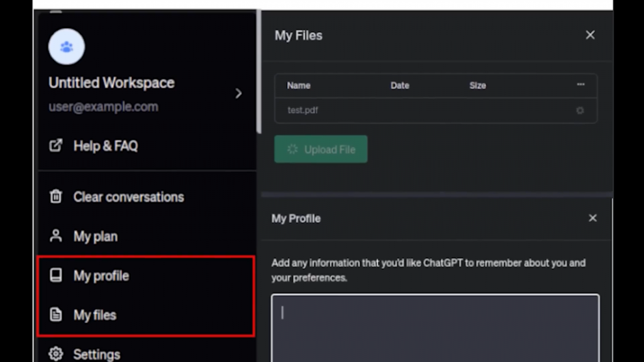The width and height of the screenshot is (644, 362).
Task: Open the Help & FAQ link
Action: pyautogui.click(x=105, y=146)
